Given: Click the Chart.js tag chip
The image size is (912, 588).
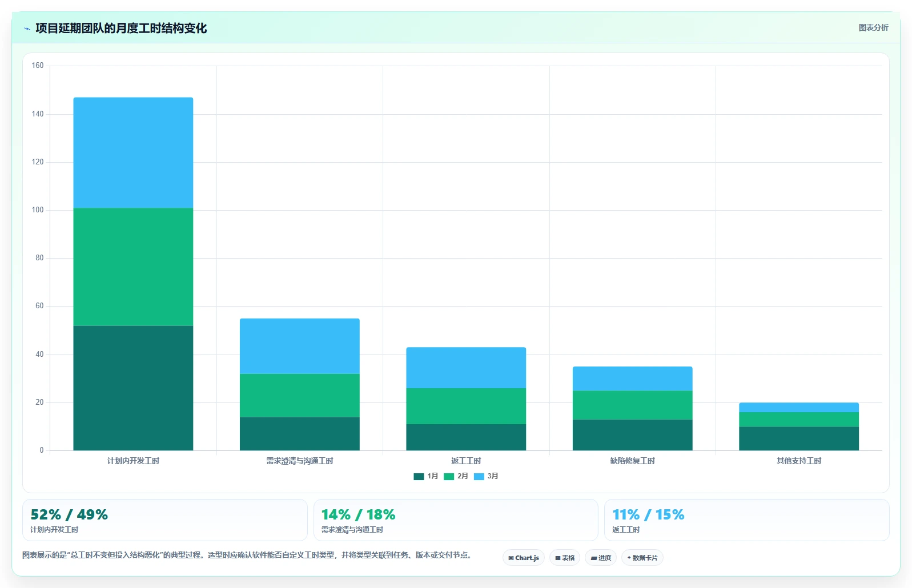Looking at the screenshot, I should click(524, 558).
